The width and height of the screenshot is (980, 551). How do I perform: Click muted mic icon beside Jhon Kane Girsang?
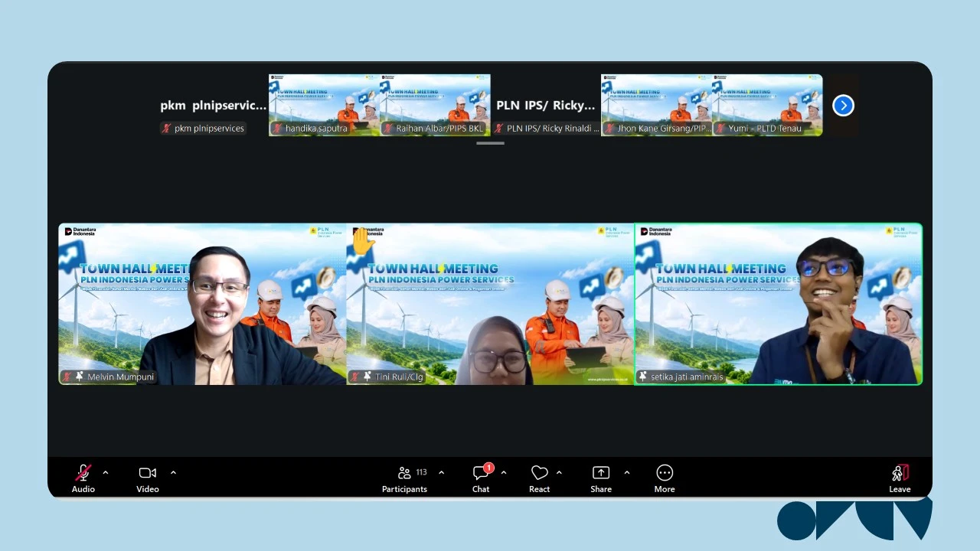[609, 129]
